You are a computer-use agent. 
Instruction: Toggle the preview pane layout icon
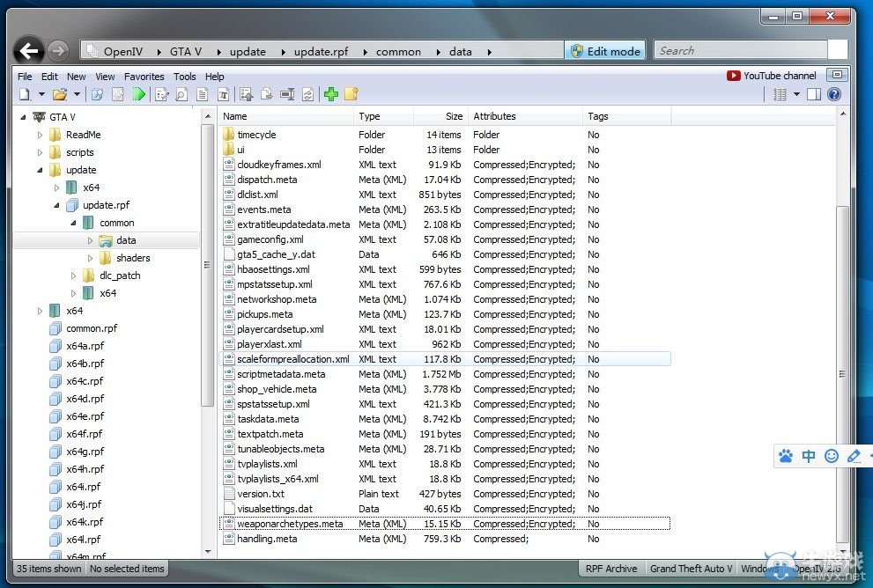(814, 94)
